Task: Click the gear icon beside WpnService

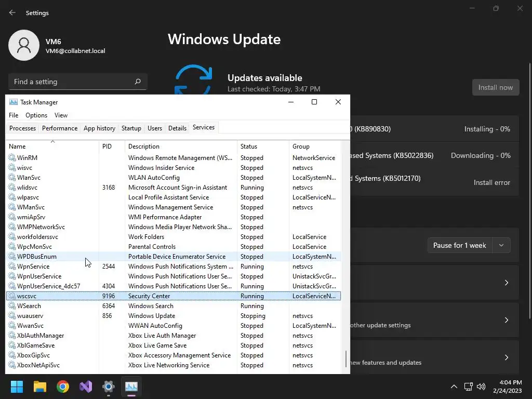Action: click(12, 267)
